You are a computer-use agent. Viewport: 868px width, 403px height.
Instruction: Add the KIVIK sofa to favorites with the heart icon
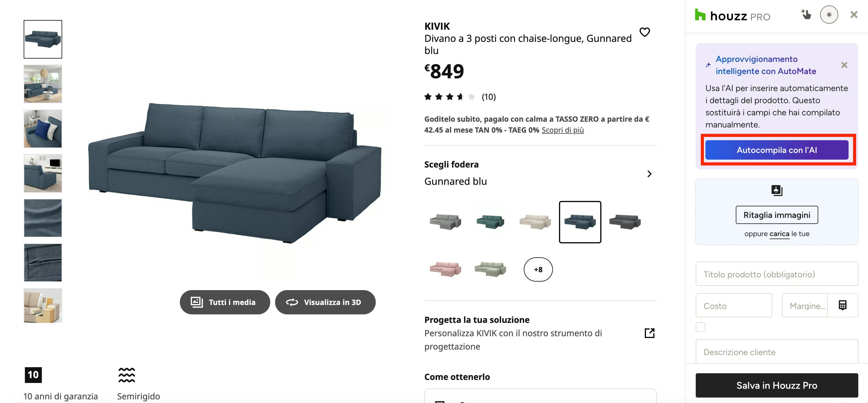644,32
